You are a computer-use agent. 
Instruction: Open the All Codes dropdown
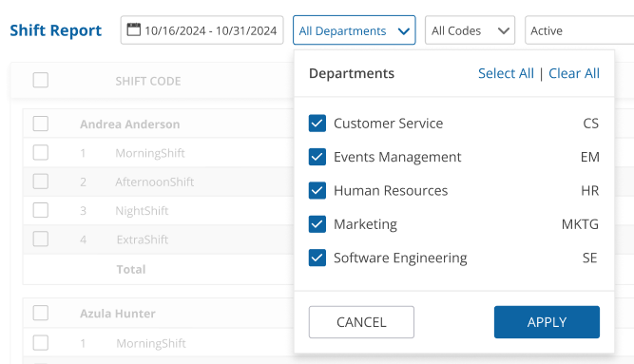(x=470, y=30)
